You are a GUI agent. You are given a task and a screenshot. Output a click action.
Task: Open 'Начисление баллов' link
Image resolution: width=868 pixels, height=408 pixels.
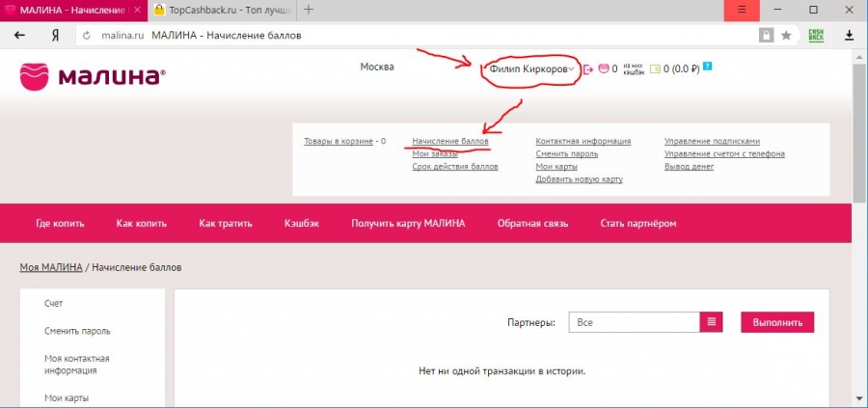click(450, 141)
